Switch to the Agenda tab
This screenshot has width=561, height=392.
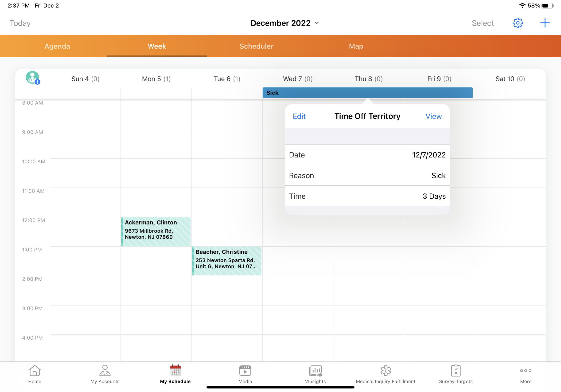pyautogui.click(x=57, y=46)
